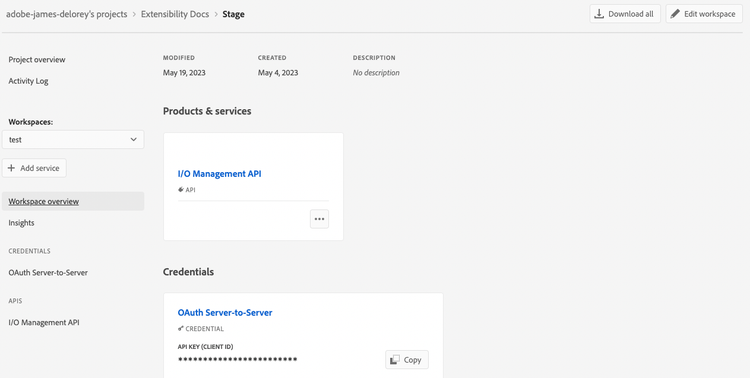The image size is (750, 378).
Task: Open Insights in the sidebar
Action: (x=21, y=222)
